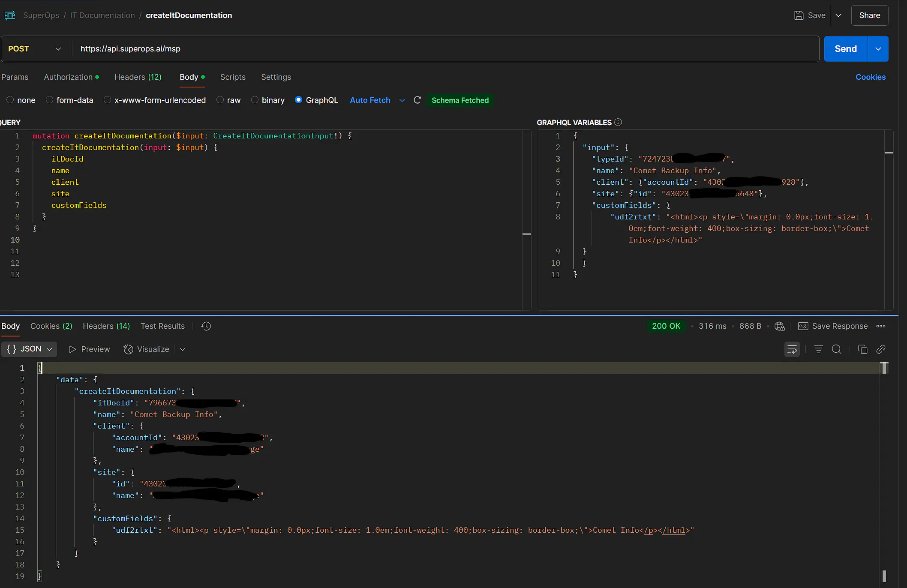Select the none body type

[x=10, y=100]
